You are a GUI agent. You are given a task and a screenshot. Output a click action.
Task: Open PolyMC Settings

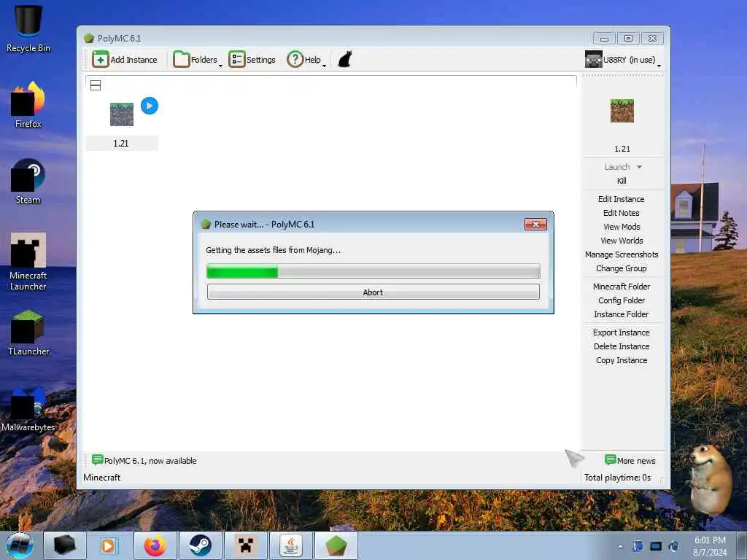(252, 60)
